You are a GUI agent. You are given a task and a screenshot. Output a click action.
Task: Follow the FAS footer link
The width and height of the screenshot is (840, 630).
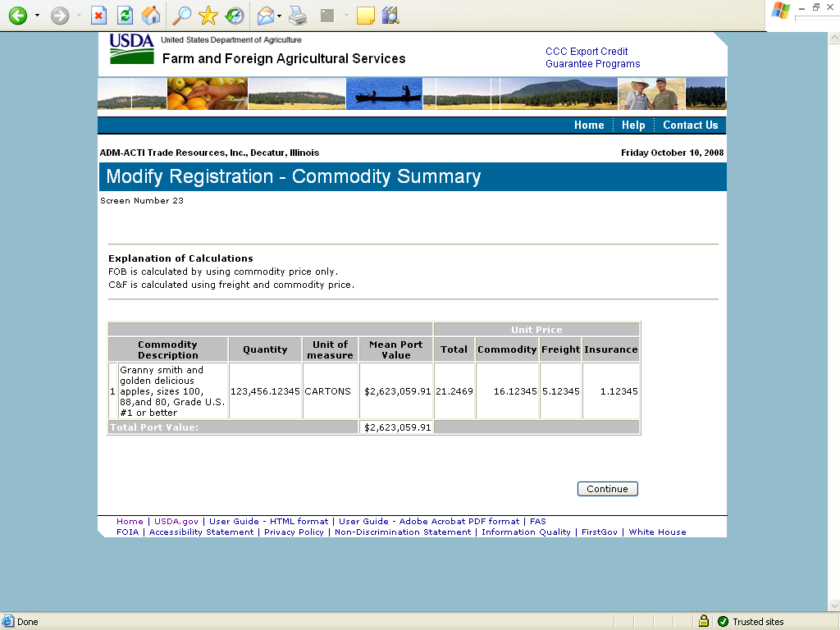[538, 521]
